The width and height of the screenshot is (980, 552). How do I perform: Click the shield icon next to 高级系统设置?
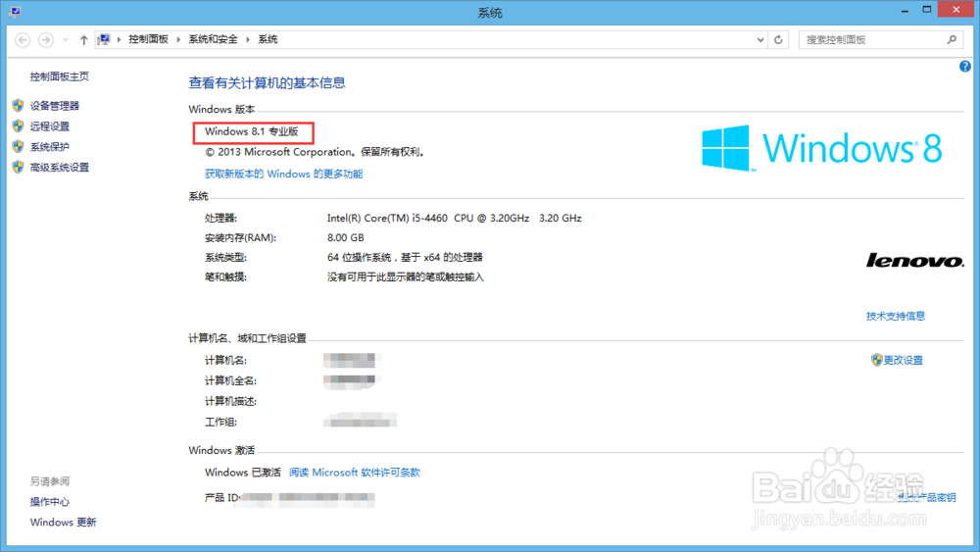coord(18,168)
